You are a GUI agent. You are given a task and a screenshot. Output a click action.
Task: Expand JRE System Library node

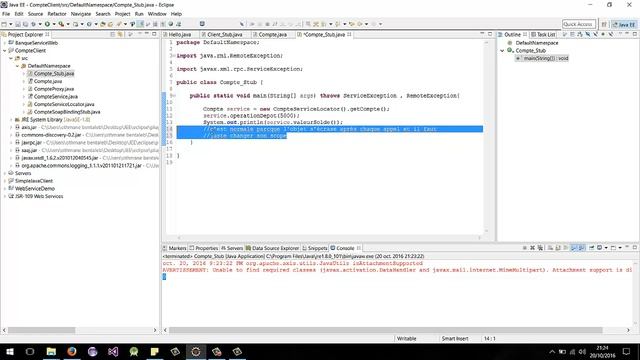(11, 120)
